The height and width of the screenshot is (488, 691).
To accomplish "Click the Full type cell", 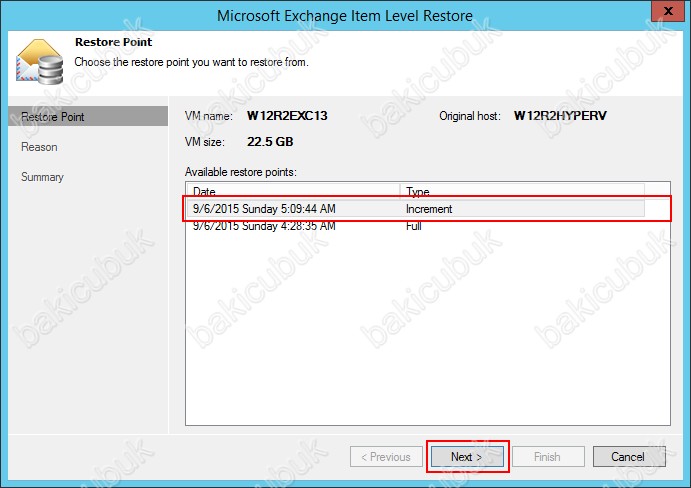I will coord(413,226).
